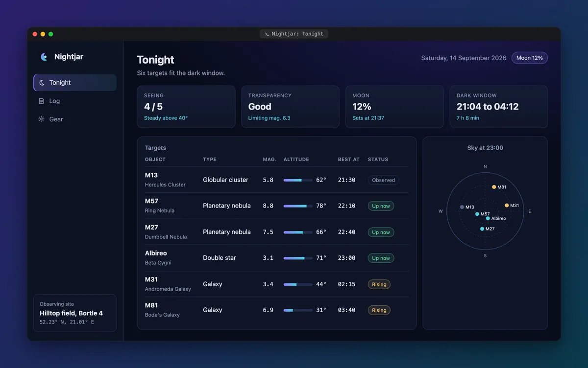Click the Globular cluster type cell
Image resolution: width=588 pixels, height=368 pixels.
[225, 180]
